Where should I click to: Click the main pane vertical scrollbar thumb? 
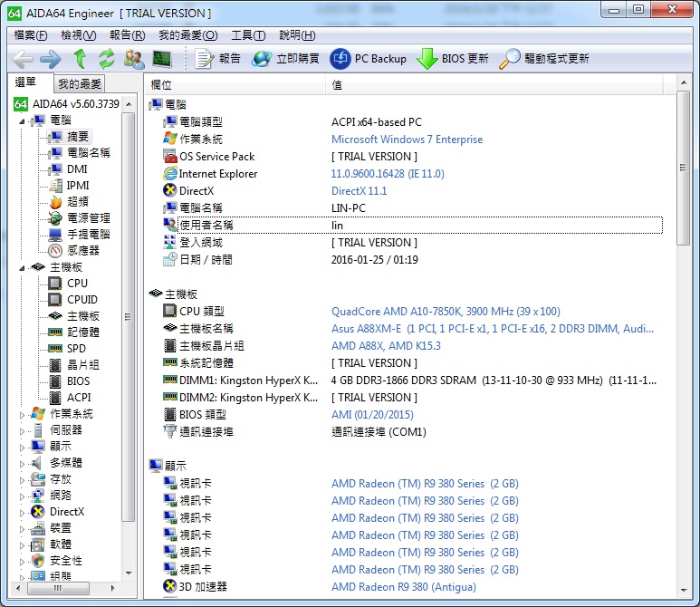coord(683,168)
